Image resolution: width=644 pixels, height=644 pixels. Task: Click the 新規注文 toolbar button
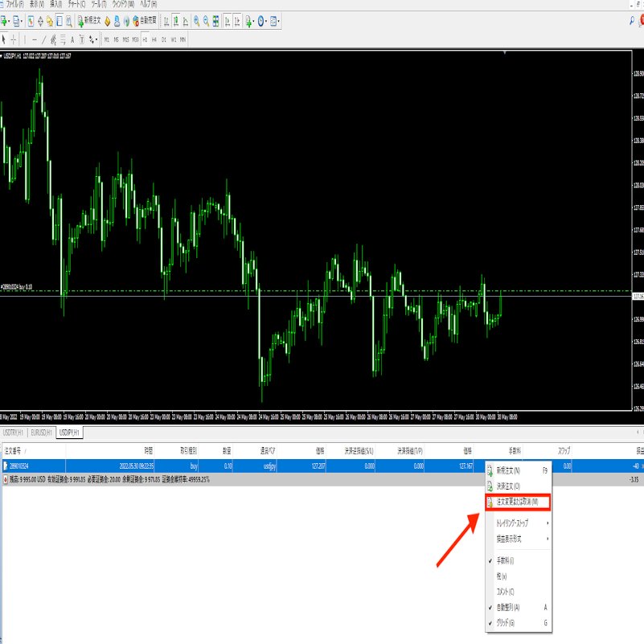pos(89,21)
